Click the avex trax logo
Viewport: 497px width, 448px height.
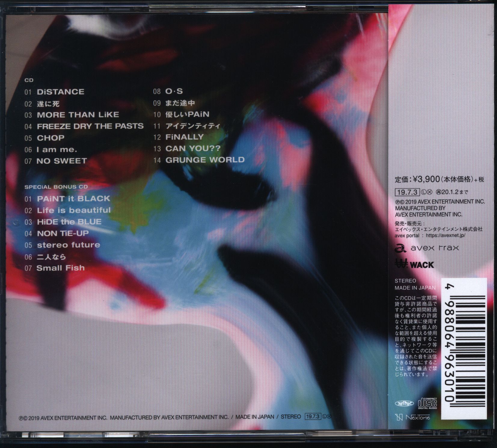click(x=427, y=248)
